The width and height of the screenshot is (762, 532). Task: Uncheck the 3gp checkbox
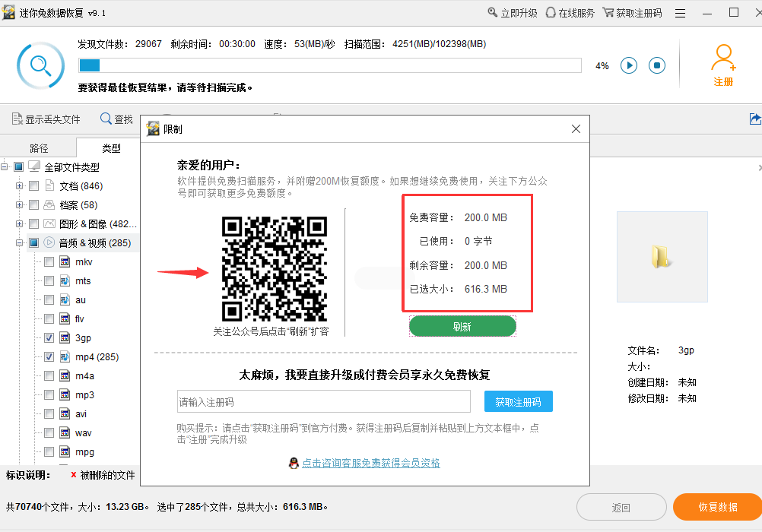[x=49, y=337]
